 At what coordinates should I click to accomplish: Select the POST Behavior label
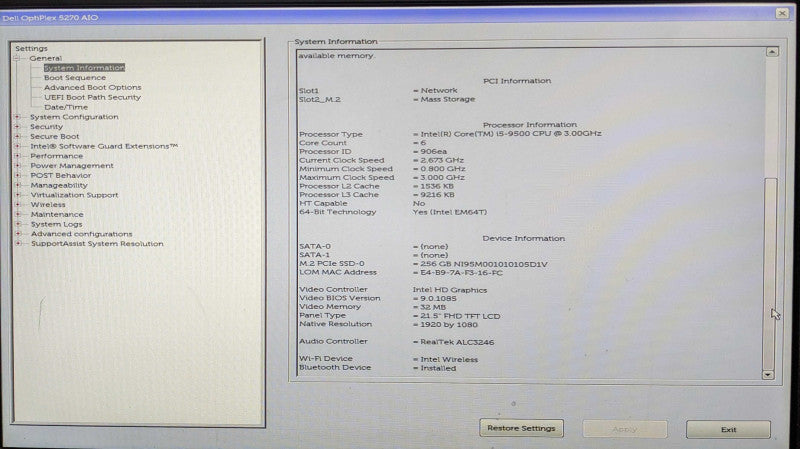61,175
